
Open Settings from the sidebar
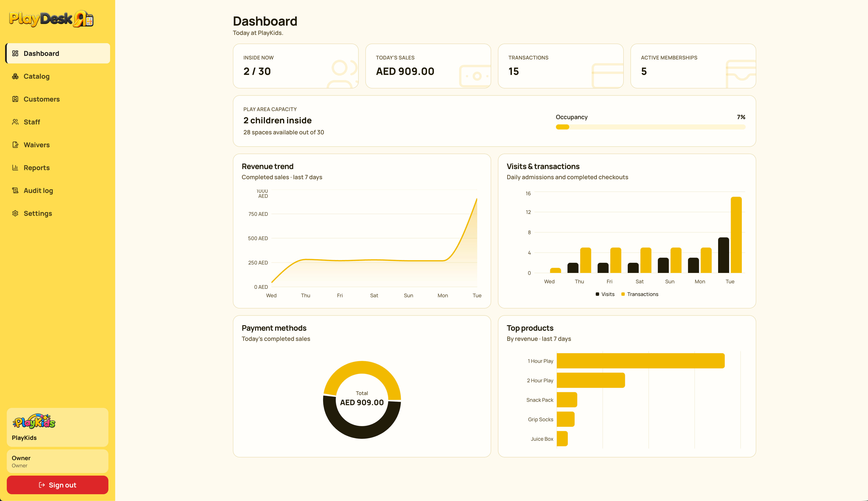point(58,213)
